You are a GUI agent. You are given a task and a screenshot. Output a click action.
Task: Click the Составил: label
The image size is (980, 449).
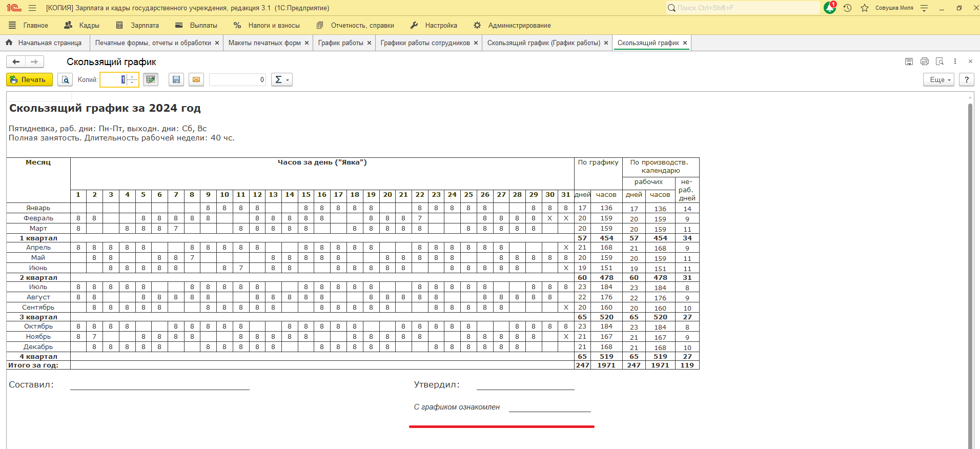(31, 384)
